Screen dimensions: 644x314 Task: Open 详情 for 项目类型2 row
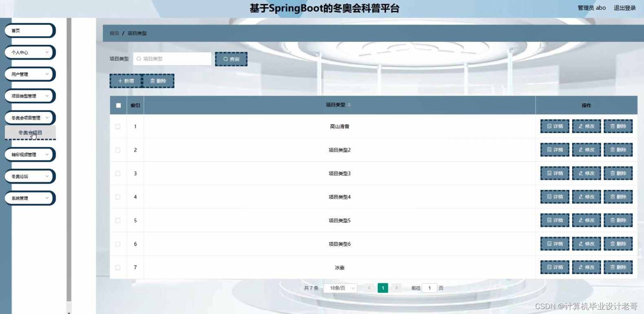click(555, 150)
